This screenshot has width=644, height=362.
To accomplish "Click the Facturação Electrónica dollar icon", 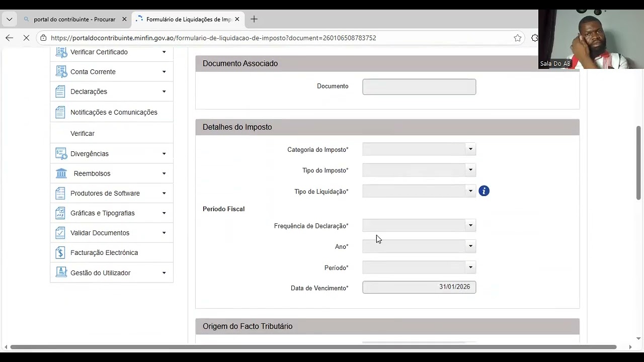I will [60, 253].
